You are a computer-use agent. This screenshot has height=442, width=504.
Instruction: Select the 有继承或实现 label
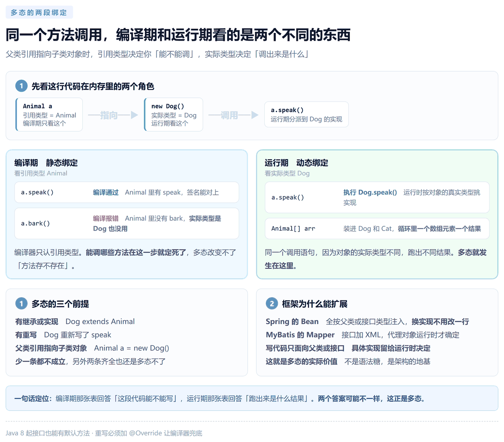[37, 321]
